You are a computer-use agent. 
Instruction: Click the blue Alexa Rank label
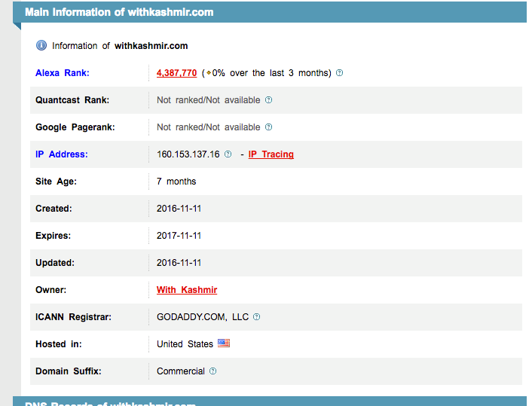tap(62, 73)
